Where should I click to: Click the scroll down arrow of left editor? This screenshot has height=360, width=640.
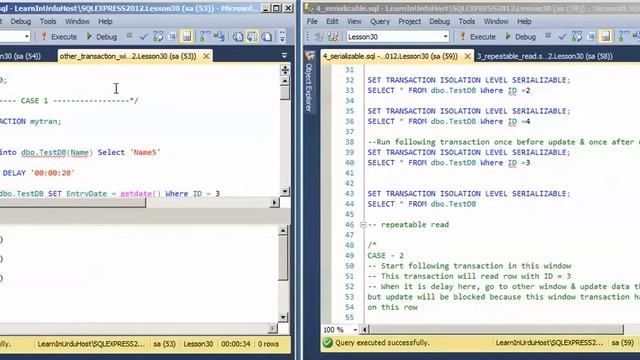point(285,191)
